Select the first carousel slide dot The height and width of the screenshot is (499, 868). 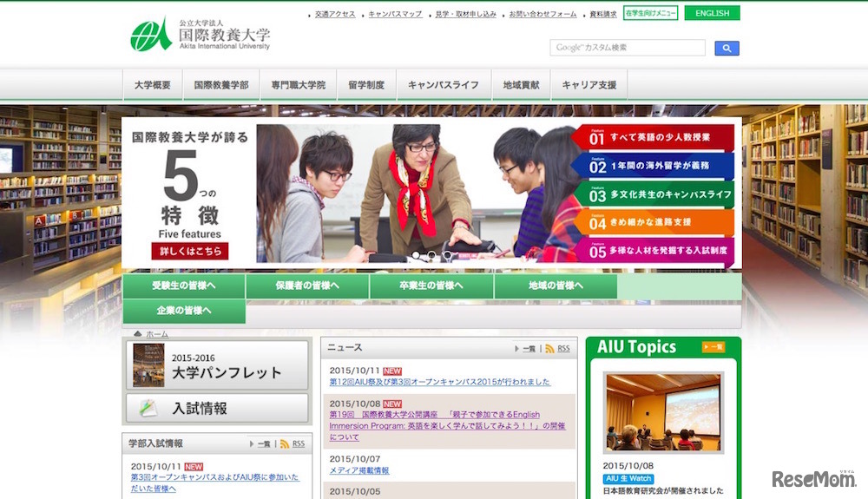pos(416,255)
